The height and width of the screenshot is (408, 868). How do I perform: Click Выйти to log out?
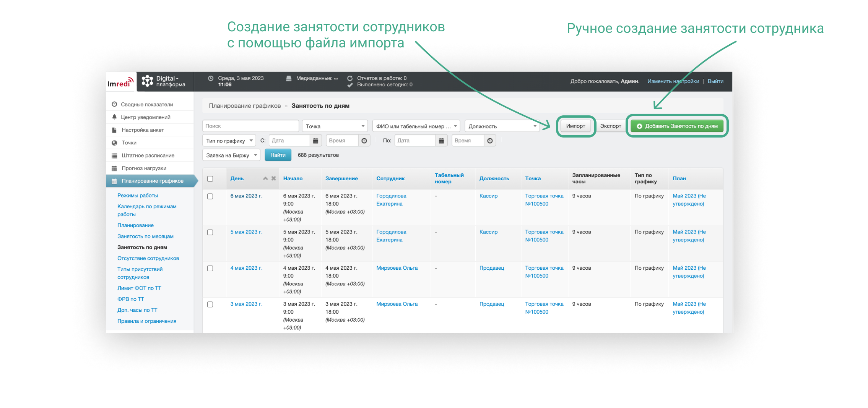pos(715,81)
